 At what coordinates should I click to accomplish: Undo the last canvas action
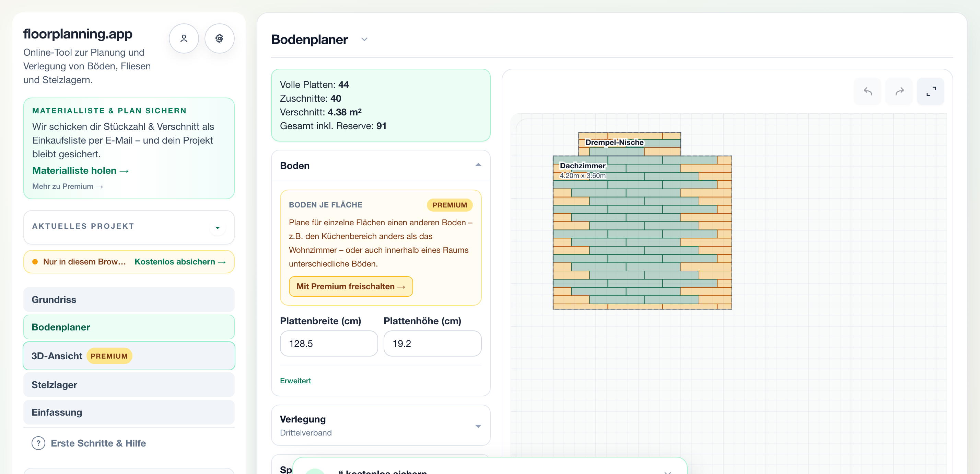(867, 91)
